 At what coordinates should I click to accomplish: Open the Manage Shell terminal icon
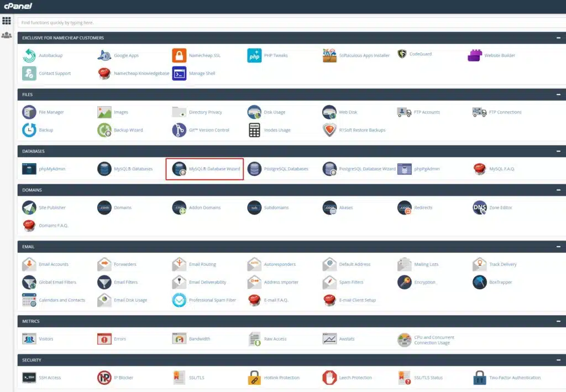[x=179, y=74]
